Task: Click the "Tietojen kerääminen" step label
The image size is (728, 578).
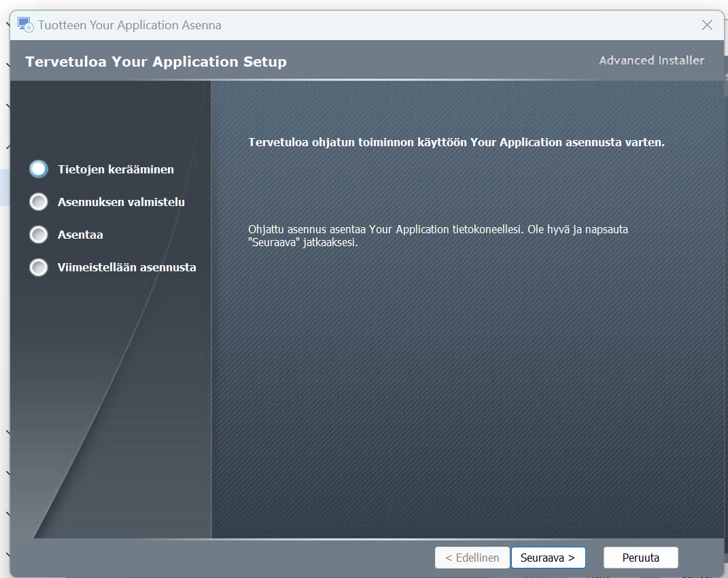Action: (116, 169)
